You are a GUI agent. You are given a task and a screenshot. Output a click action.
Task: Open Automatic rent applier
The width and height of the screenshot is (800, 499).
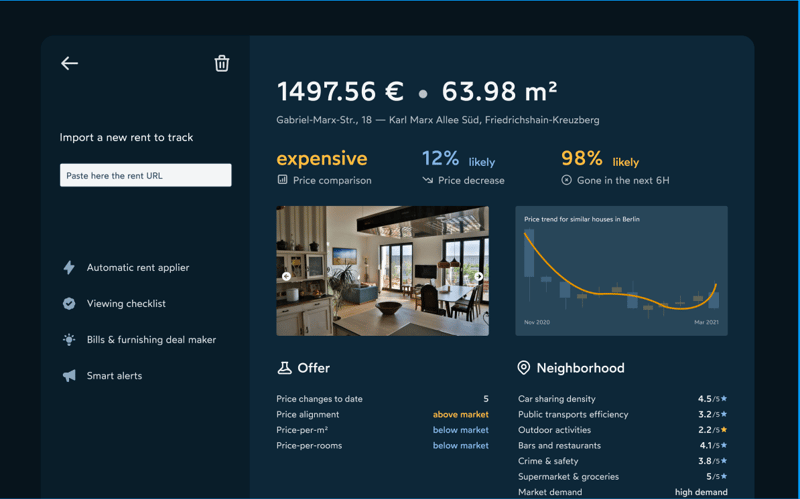coord(137,268)
